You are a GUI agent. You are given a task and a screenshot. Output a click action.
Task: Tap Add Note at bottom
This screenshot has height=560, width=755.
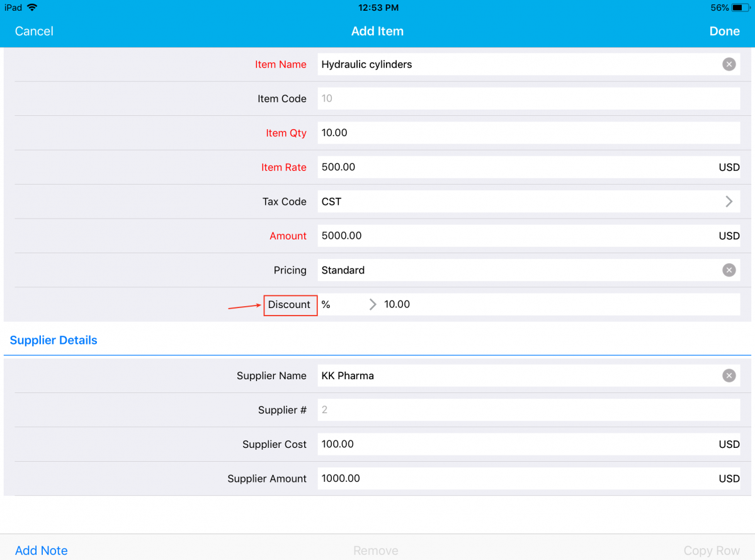(42, 551)
